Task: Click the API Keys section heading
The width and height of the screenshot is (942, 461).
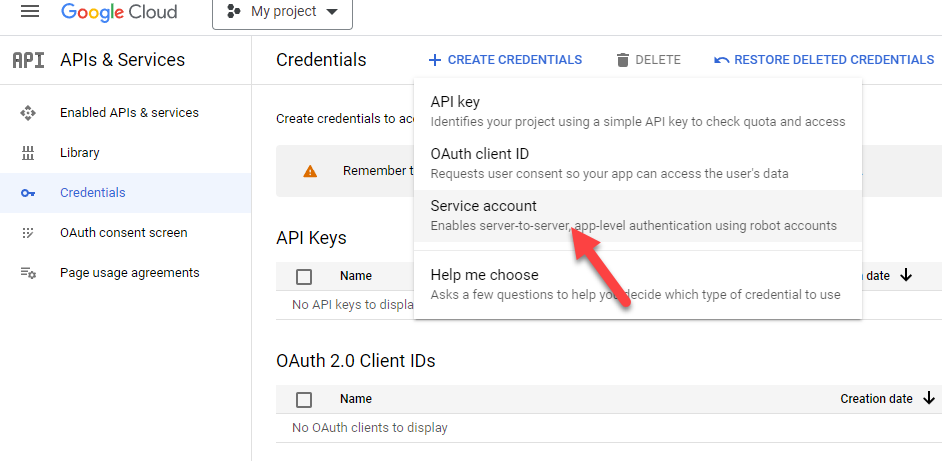Action: point(311,238)
